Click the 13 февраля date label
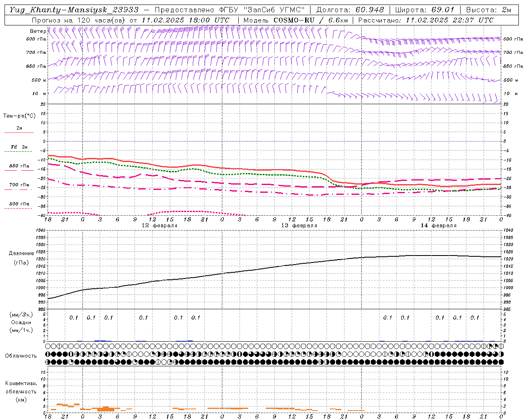 point(299,226)
